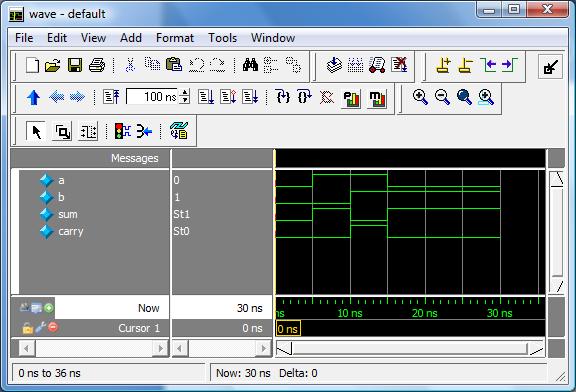Viewport: 576px width, 392px height.
Task: Click the St0 value of carry
Action: point(181,231)
